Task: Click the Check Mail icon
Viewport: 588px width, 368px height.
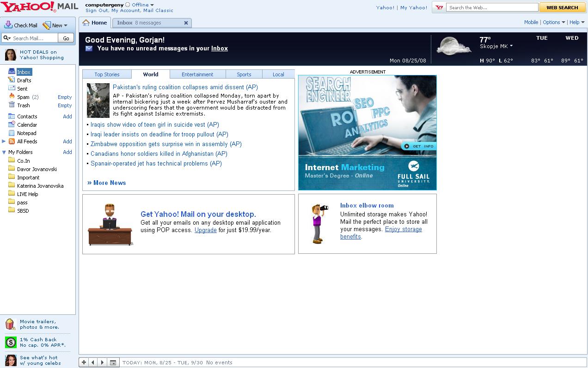Action: click(8, 25)
